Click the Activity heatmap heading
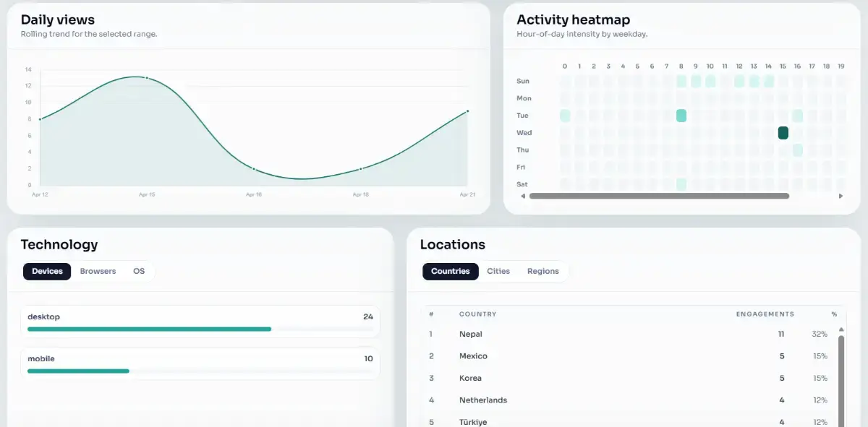Viewport: 868px width, 427px height. (573, 20)
